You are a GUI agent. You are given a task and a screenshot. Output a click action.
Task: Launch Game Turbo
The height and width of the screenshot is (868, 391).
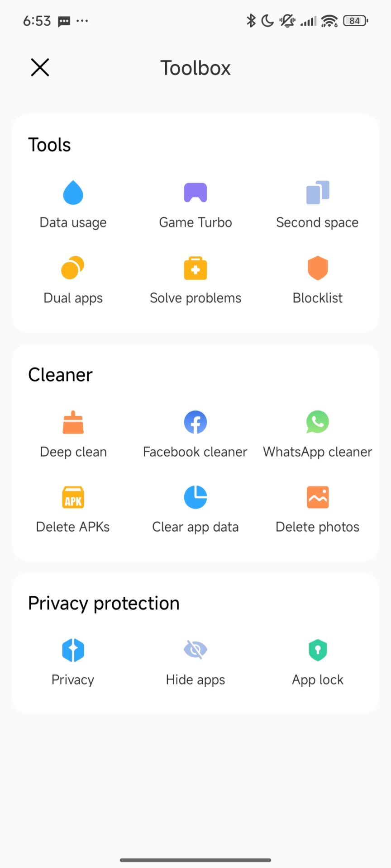(x=195, y=193)
